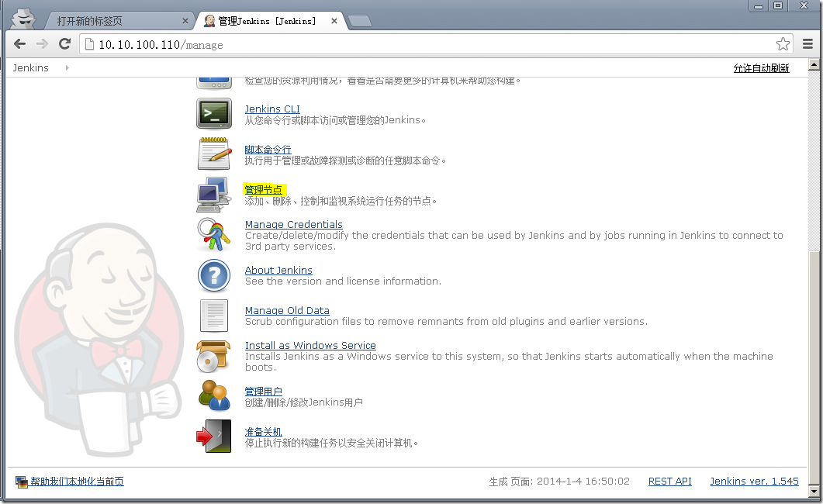Close the 管理Jenkins tab
This screenshot has width=823, height=504.
tap(334, 21)
